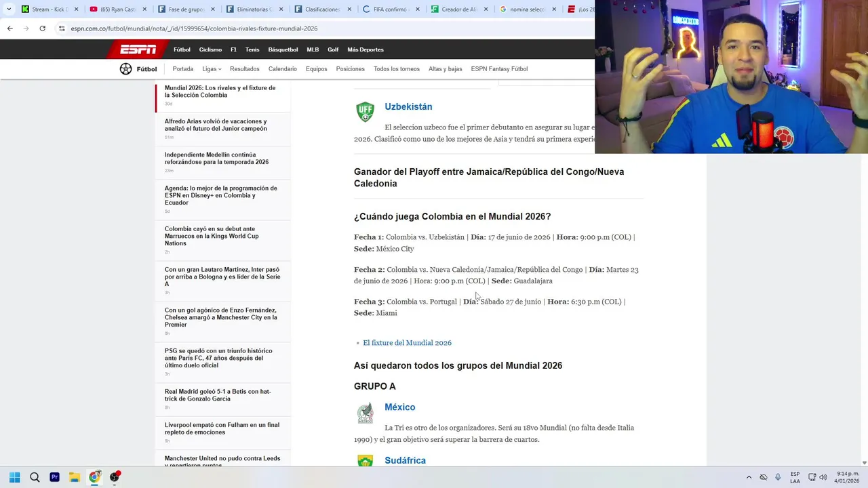Screen dimensions: 868x488
Task: Close the FIFA confirmó tab
Action: click(x=418, y=9)
